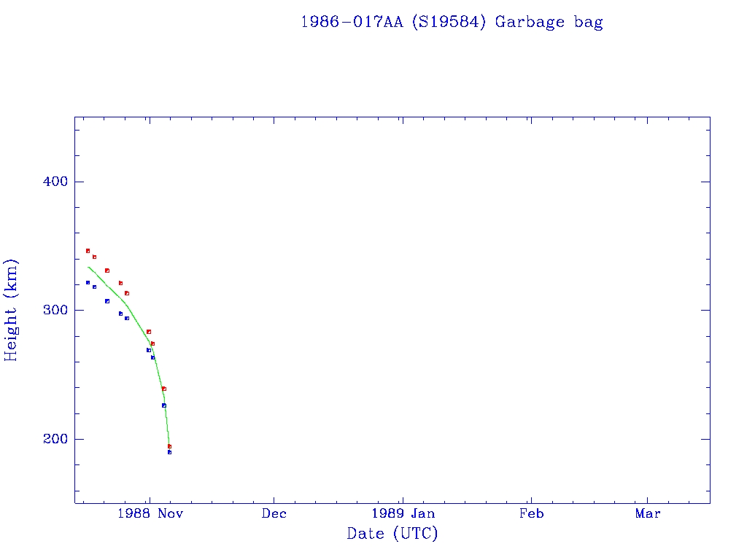Viewport: 747px width, 560px height.
Task: Select the lowest blue data point on the plot
Action: point(169,452)
